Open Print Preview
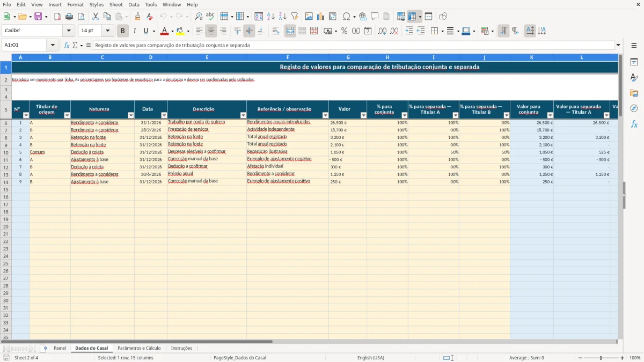Viewport: 644px width, 362px height. [81, 17]
